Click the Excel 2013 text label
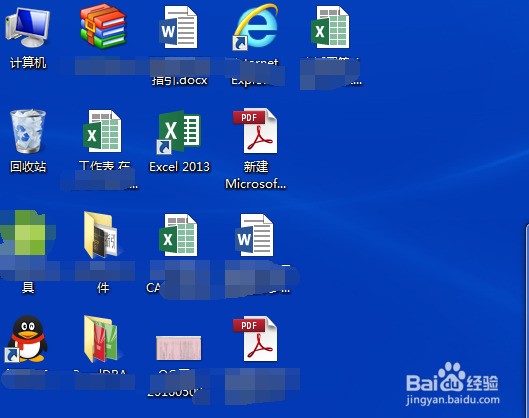The image size is (529, 418). click(179, 167)
